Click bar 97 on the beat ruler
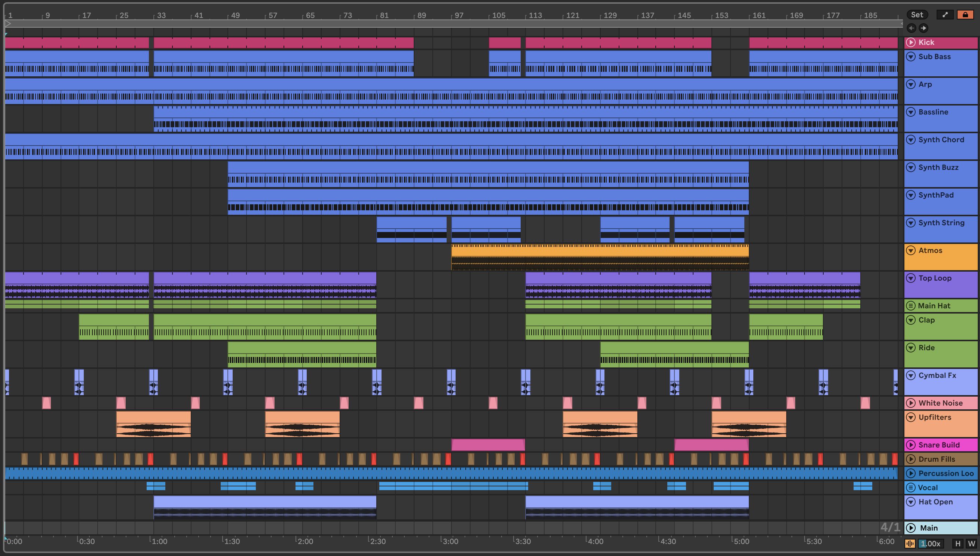980x556 pixels. coord(458,16)
